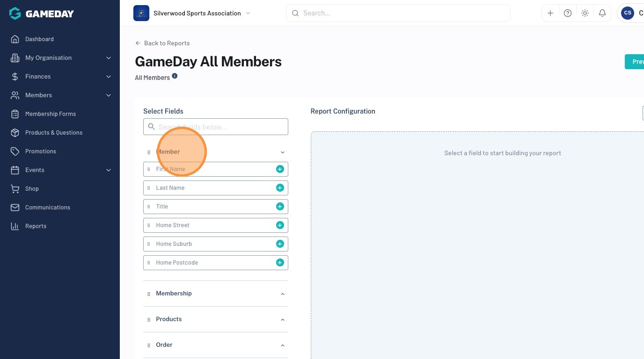Expand the Order field group
The width and height of the screenshot is (644, 359).
283,345
